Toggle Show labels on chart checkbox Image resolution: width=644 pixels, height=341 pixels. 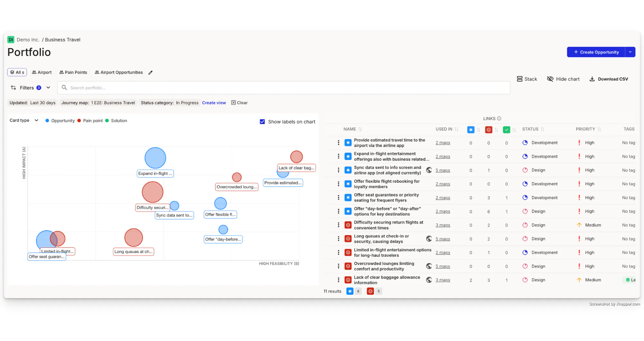[x=262, y=122]
